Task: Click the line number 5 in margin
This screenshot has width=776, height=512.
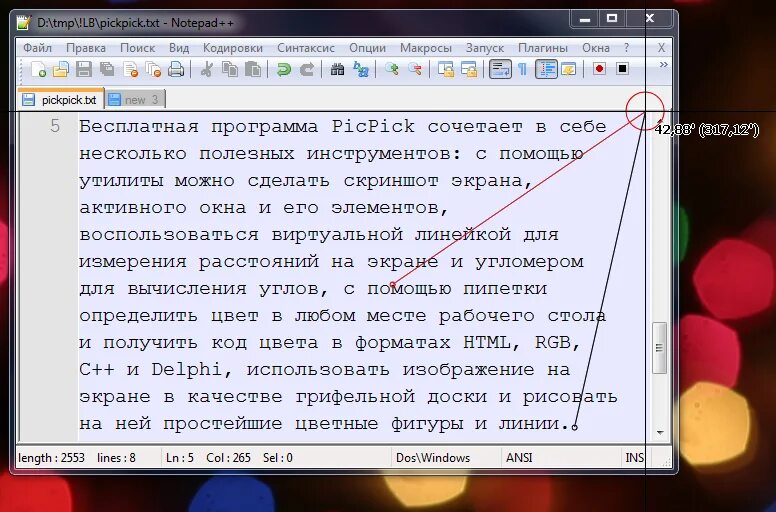Action: pos(55,127)
